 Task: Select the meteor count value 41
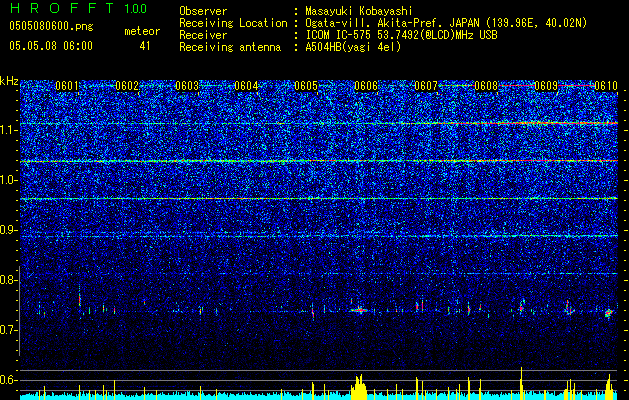144,46
